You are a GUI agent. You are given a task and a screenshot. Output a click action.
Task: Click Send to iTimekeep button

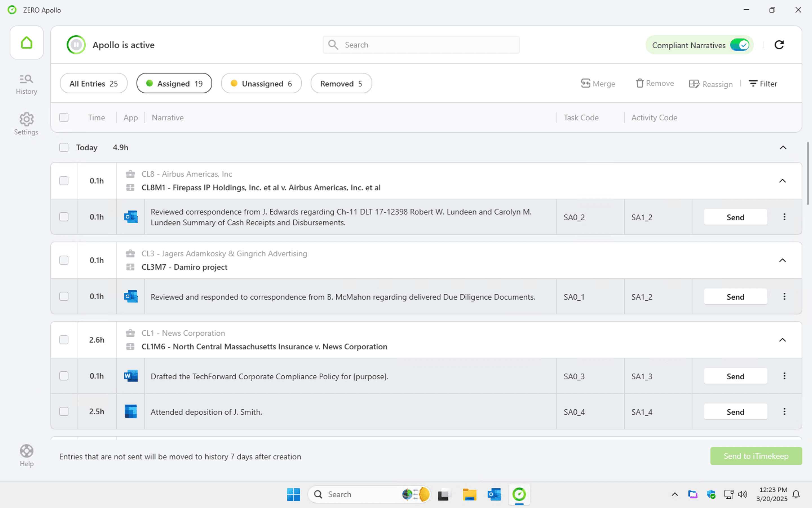point(756,456)
